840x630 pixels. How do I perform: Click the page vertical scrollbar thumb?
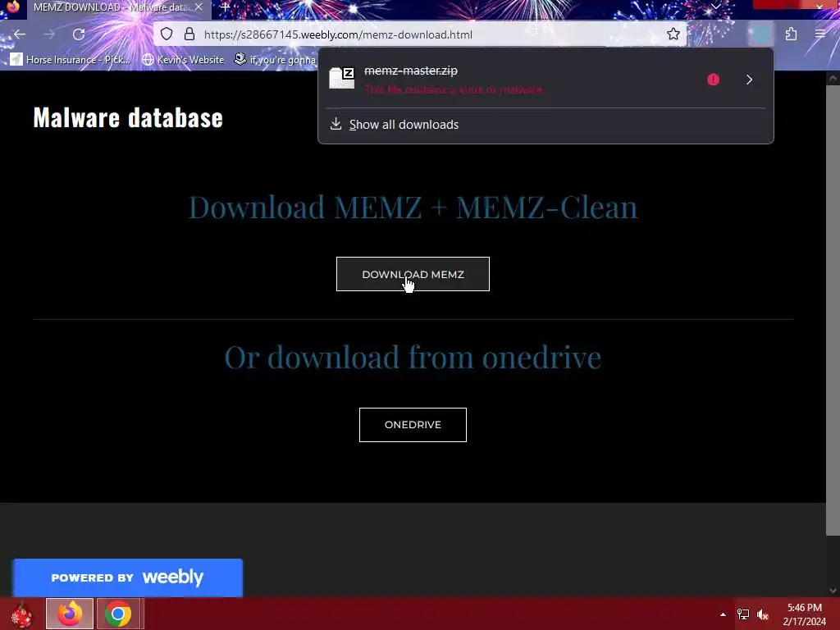(833, 309)
